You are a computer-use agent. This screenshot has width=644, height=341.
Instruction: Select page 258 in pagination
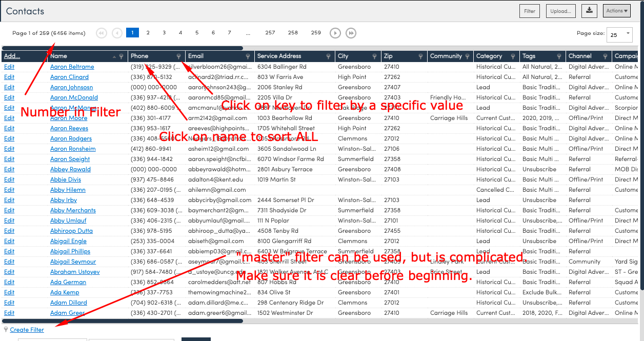pyautogui.click(x=293, y=33)
